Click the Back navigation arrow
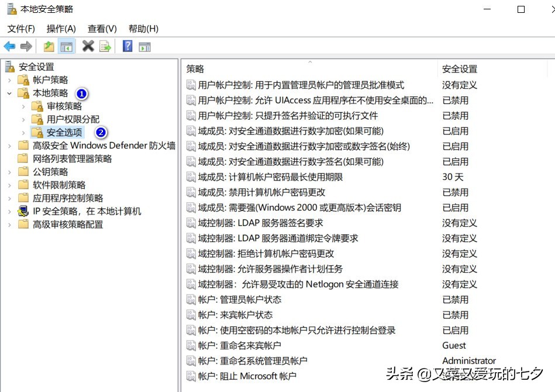The height and width of the screenshot is (392, 555). pos(10,47)
